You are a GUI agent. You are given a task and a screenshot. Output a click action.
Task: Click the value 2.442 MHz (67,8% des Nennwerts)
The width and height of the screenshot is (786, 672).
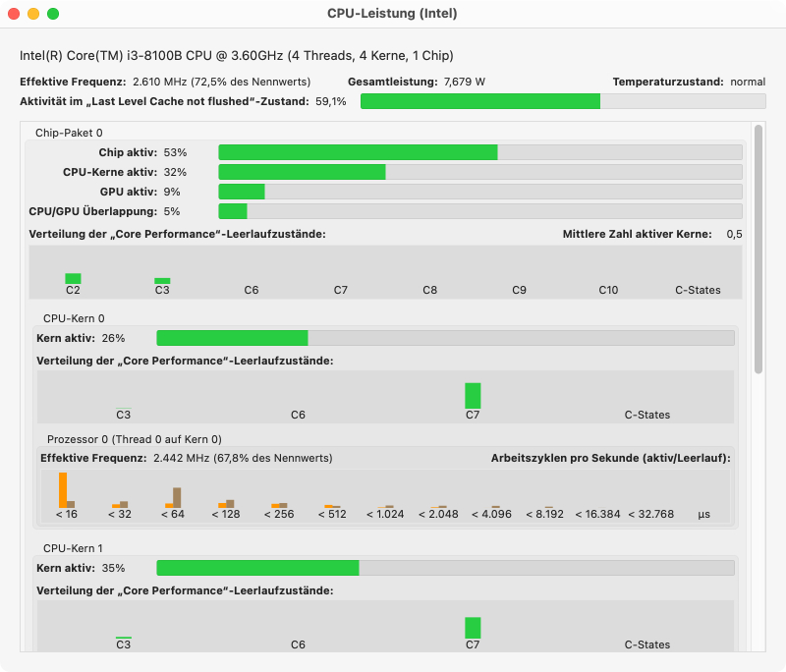[243, 458]
